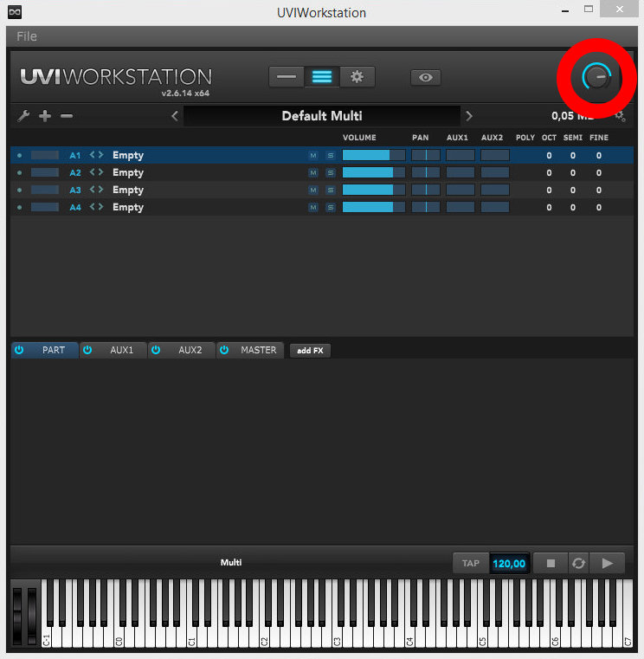Image resolution: width=644 pixels, height=659 pixels.
Task: Click the A3 FINE value
Action: pyautogui.click(x=599, y=190)
